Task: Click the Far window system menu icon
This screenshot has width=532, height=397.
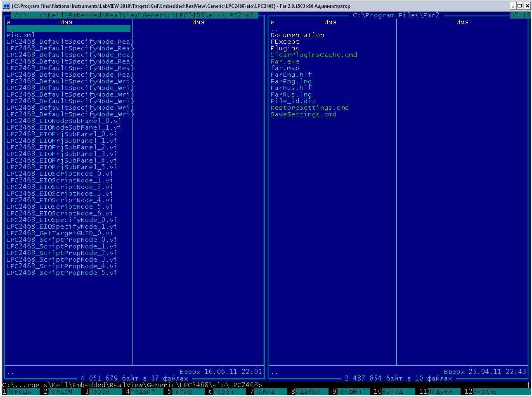Action: point(6,6)
